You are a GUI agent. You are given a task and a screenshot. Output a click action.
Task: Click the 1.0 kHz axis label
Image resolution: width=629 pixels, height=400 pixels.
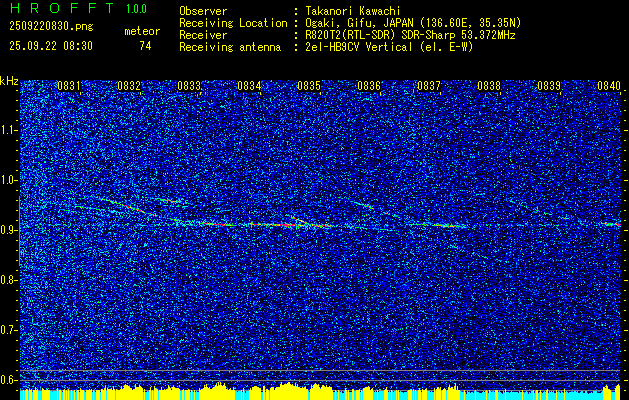pyautogui.click(x=9, y=180)
